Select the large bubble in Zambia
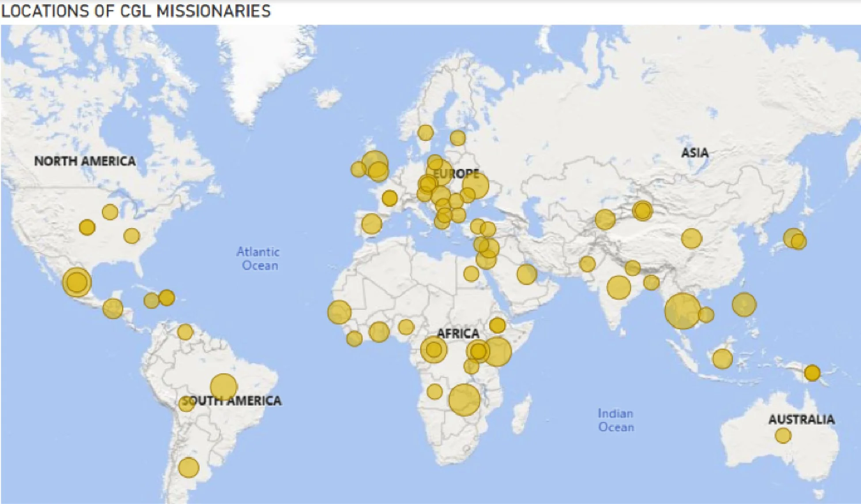The height and width of the screenshot is (504, 861). pyautogui.click(x=464, y=399)
